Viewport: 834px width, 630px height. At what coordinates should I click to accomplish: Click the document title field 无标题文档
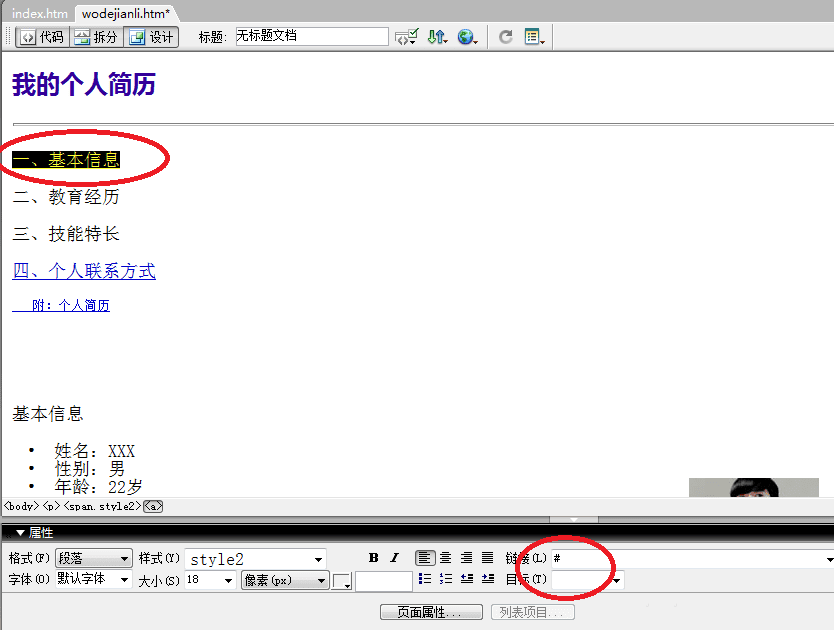312,36
